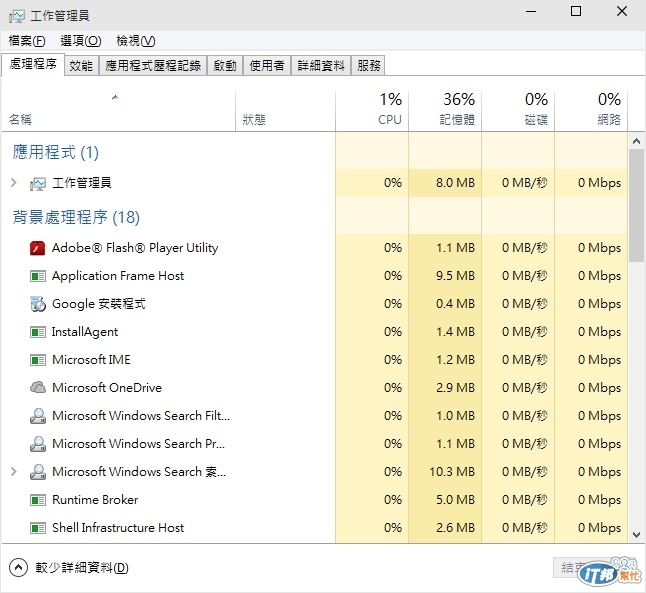
Task: Expand the 工作管理員 application row
Action: coord(14,183)
